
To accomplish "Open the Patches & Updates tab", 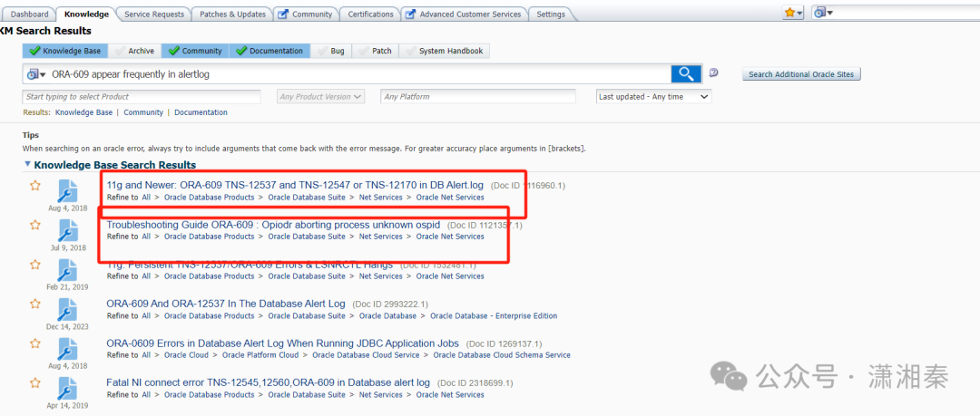I will pos(232,14).
